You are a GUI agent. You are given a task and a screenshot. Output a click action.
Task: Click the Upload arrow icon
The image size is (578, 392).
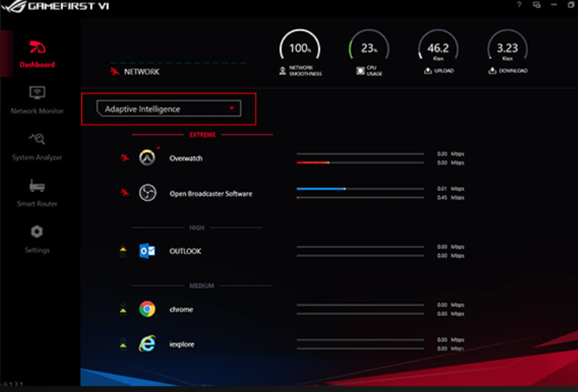pos(428,71)
